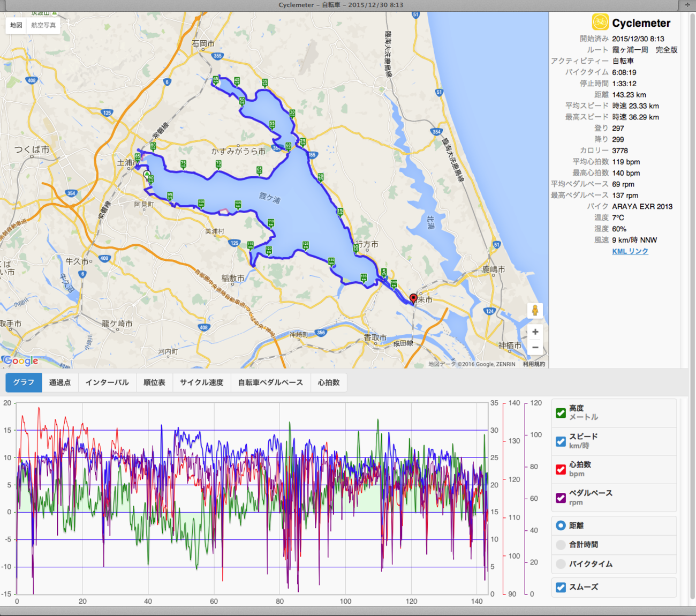Select the 40 km route marker
Image resolution: width=696 pixels, height=616 pixels.
pyautogui.click(x=237, y=81)
